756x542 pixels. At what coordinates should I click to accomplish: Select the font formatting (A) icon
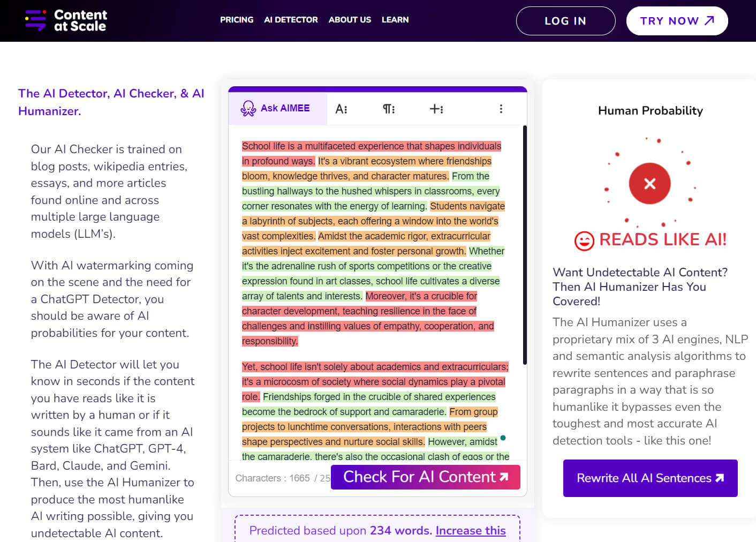342,108
